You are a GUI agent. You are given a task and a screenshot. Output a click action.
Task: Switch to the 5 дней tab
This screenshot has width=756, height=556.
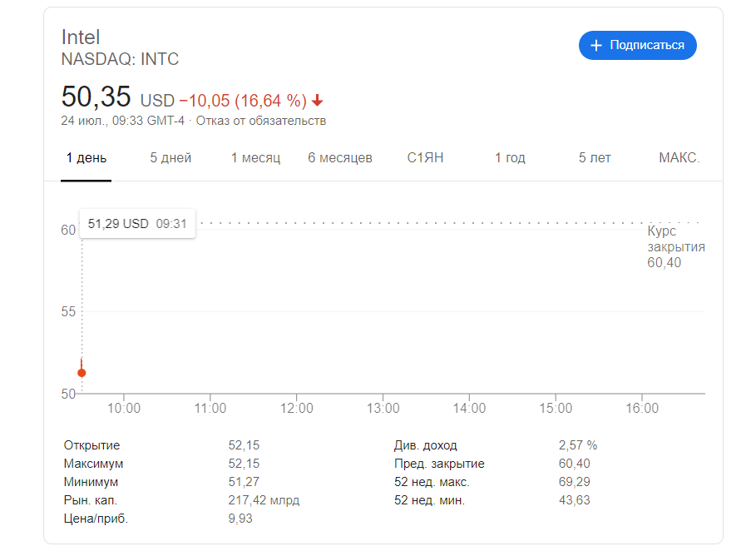(x=170, y=158)
